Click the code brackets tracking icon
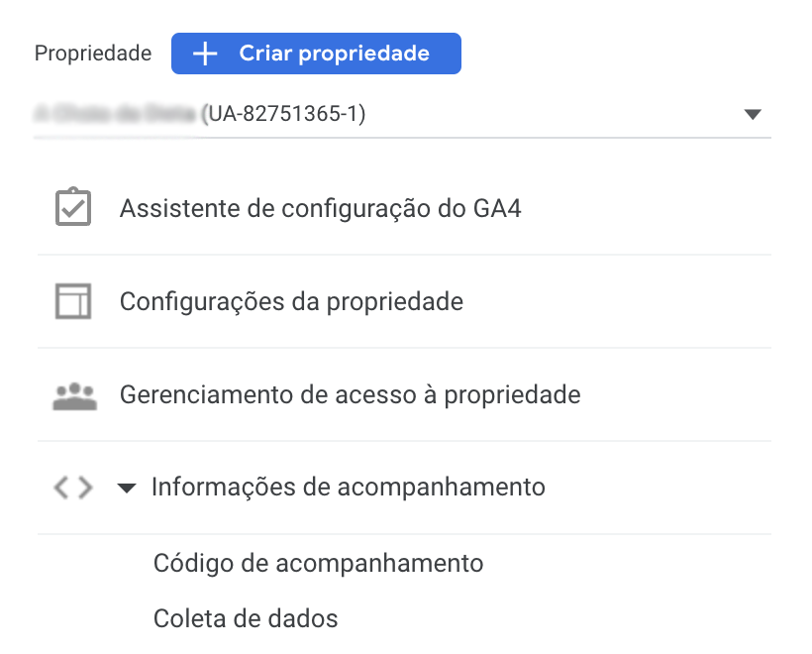The width and height of the screenshot is (812, 654). [72, 488]
